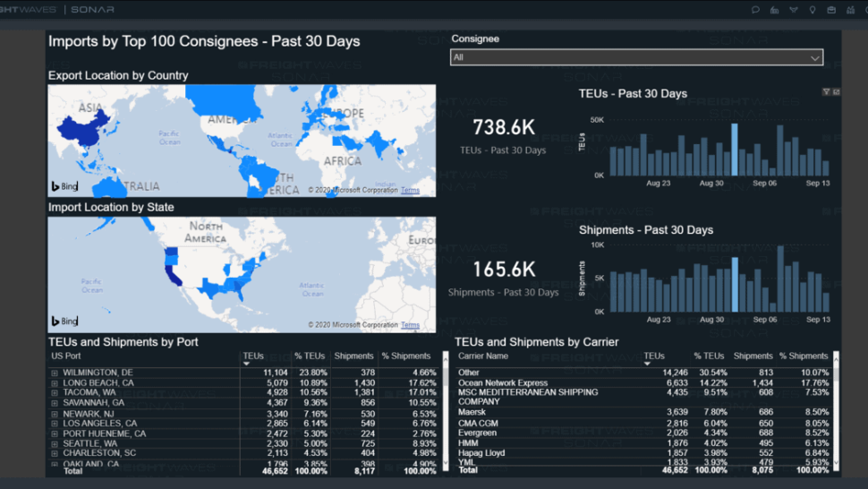
Task: Expand the LONG BEACH, CA port row
Action: (x=55, y=383)
